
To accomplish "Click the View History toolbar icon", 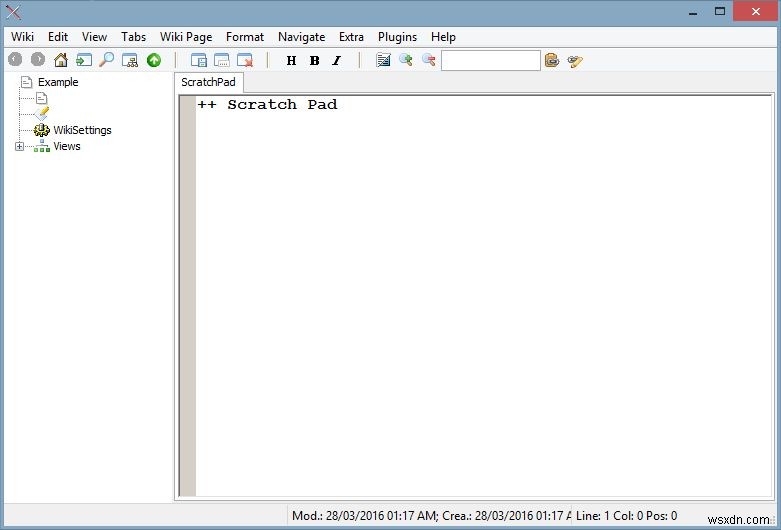I will click(x=130, y=60).
